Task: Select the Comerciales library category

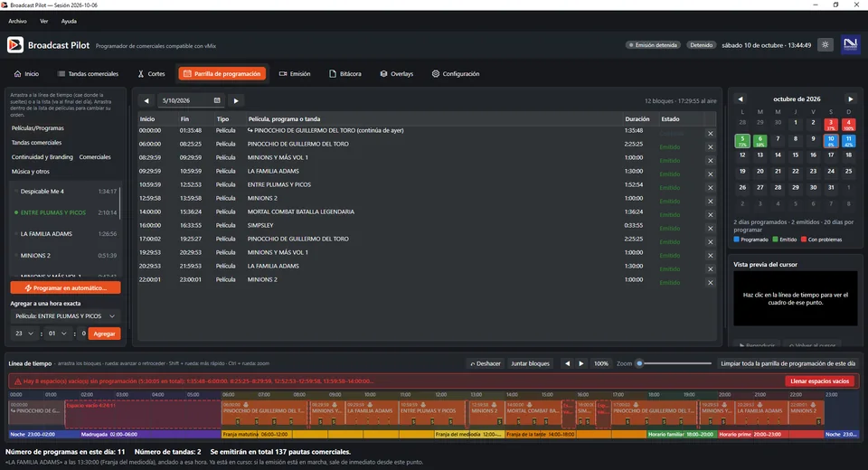Action: pos(95,157)
